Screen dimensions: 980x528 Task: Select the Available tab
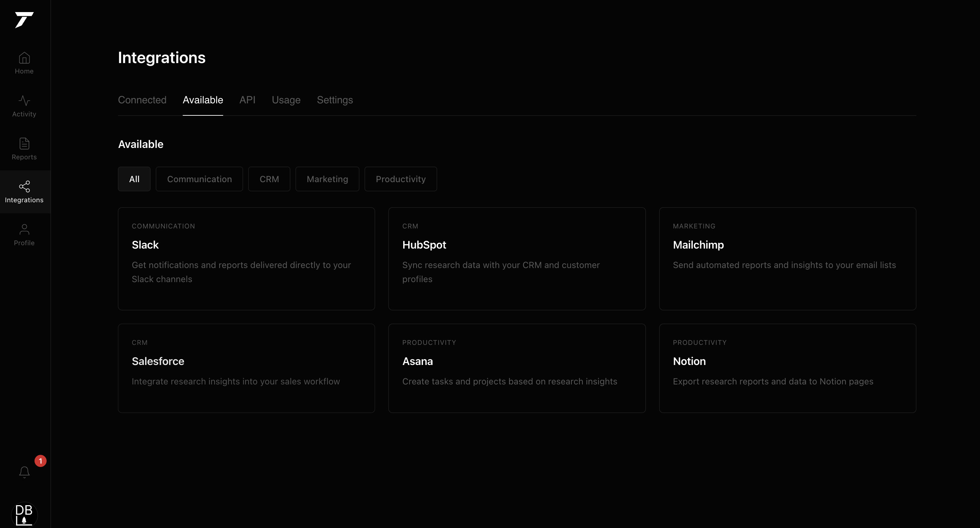pyautogui.click(x=203, y=100)
